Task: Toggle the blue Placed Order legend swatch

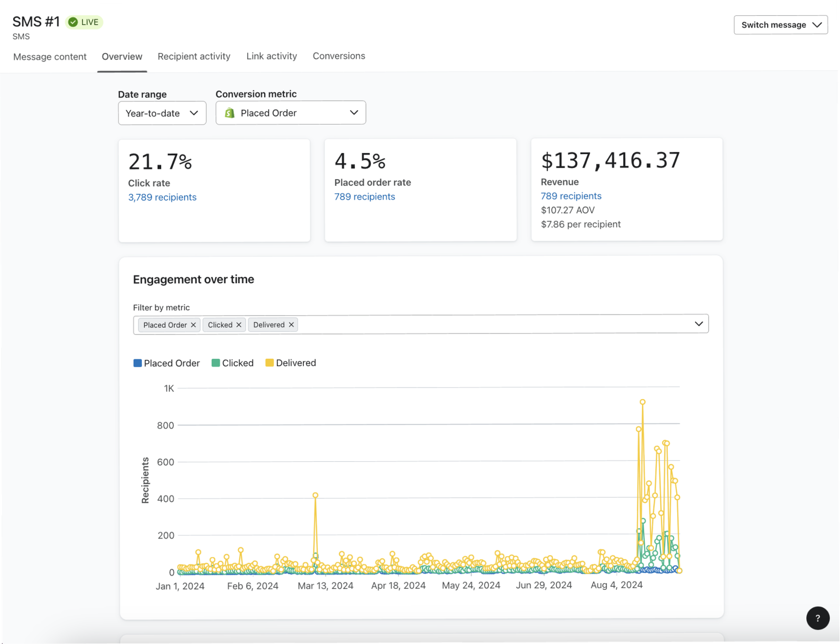Action: pyautogui.click(x=138, y=363)
